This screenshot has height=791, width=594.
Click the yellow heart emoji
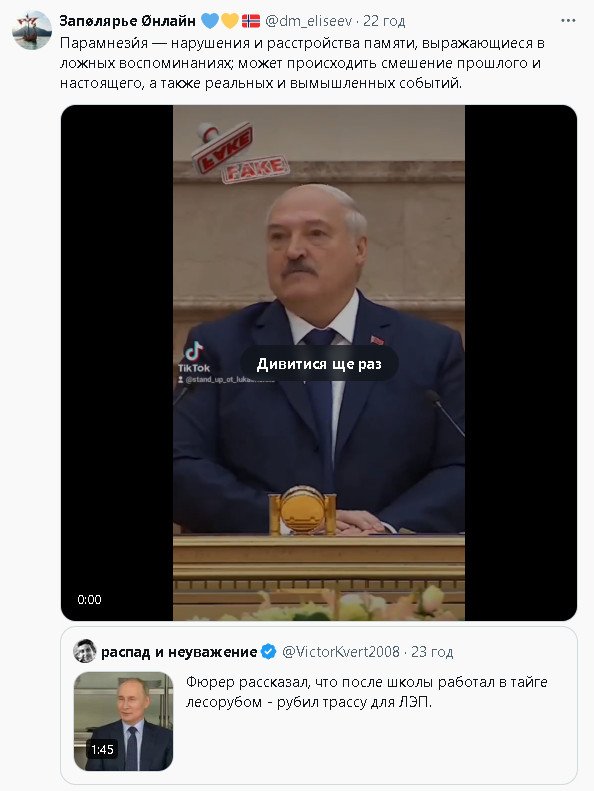pos(230,21)
